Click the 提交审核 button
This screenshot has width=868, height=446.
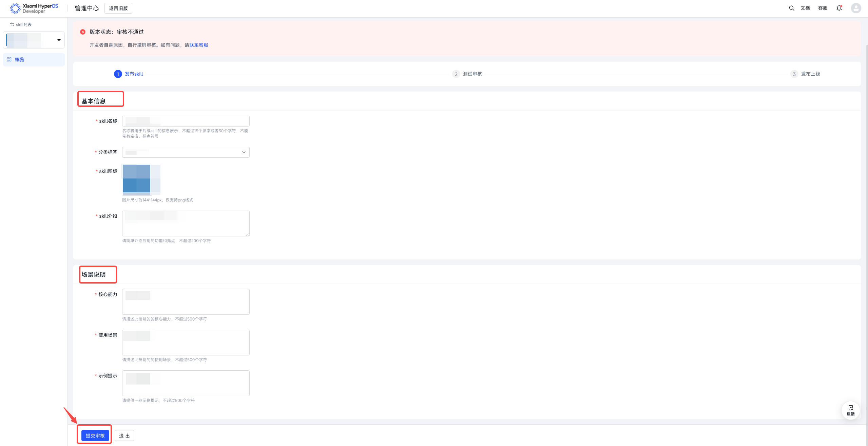point(95,435)
